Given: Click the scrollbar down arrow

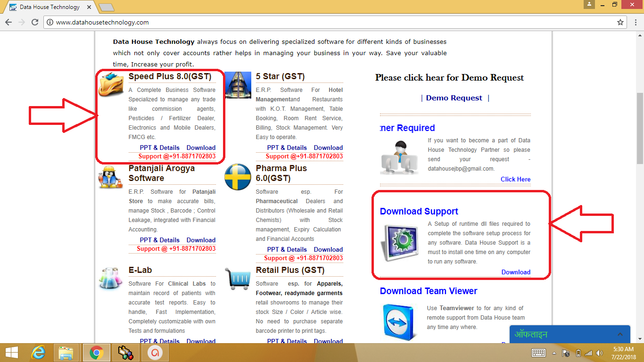Looking at the screenshot, I should tap(640, 339).
